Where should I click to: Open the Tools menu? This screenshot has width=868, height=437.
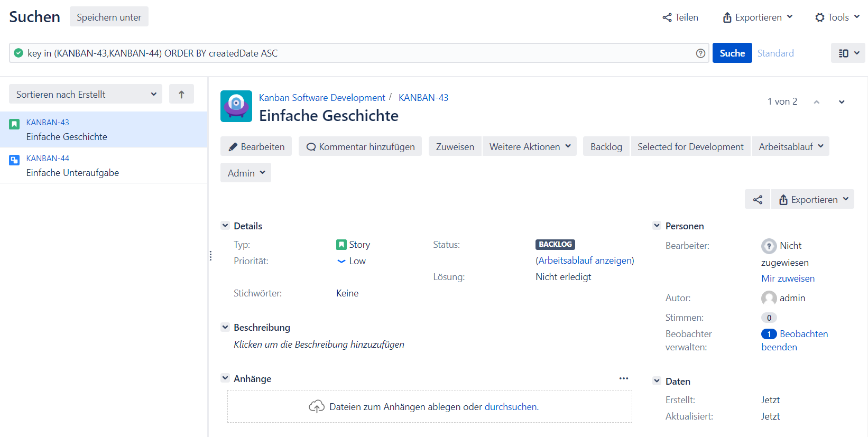click(x=837, y=17)
